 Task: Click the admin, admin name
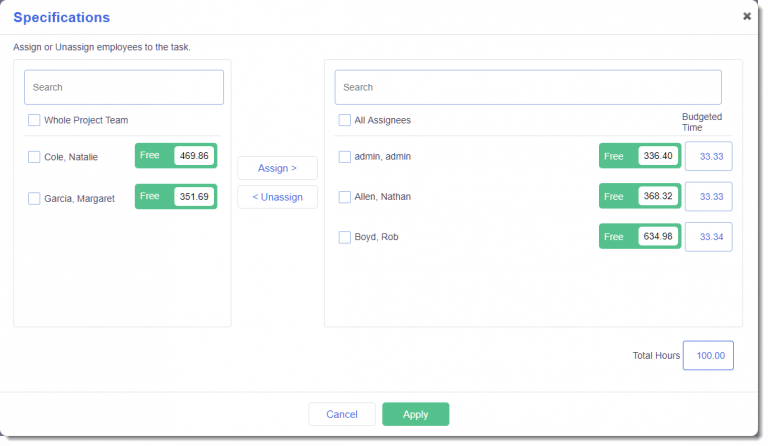383,157
